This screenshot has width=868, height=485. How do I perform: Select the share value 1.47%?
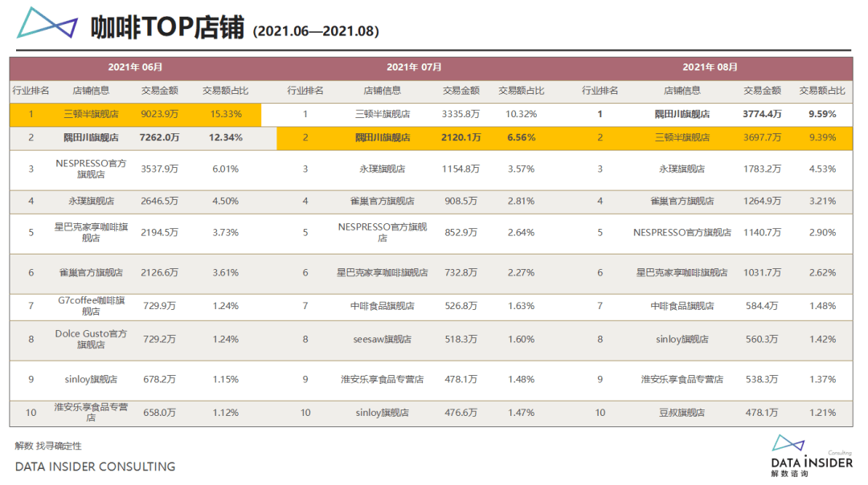pos(521,413)
